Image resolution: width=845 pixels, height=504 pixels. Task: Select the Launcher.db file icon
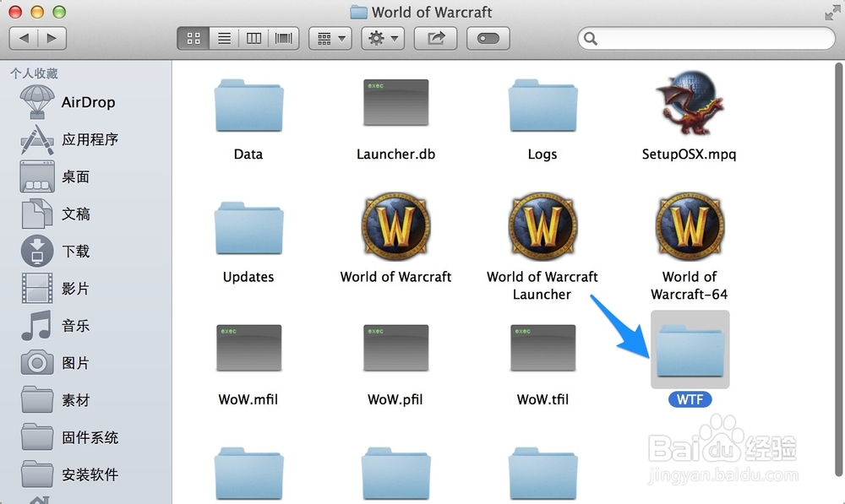[396, 102]
